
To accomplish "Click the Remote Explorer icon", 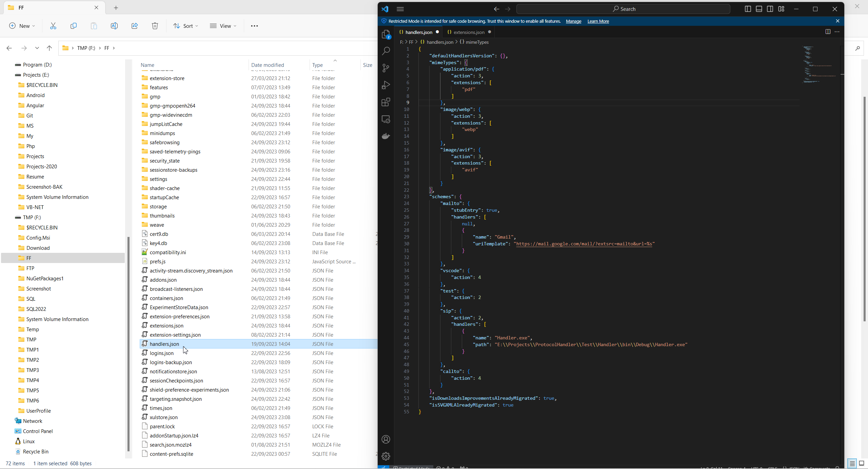I will coord(386,119).
